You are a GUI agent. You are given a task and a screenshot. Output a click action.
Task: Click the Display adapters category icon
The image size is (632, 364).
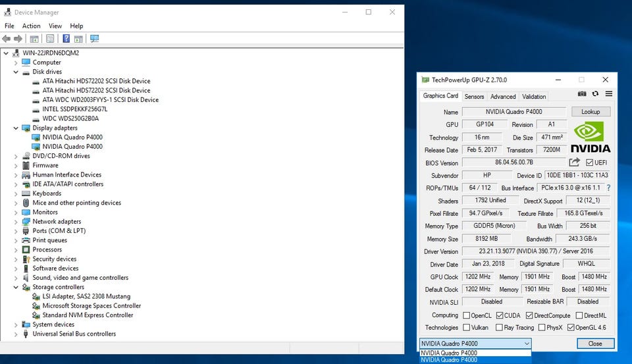[x=26, y=128]
